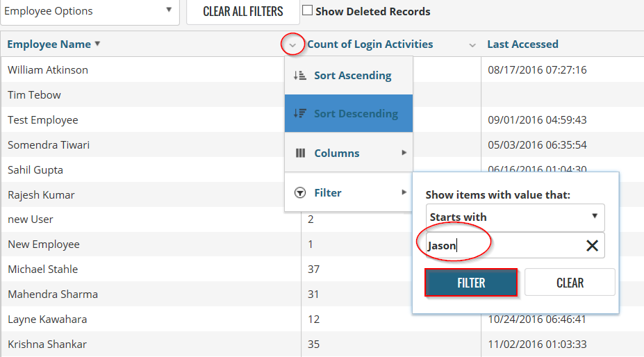Click the CLEAR ALL FILTERS button
The width and height of the screenshot is (644, 357).
click(243, 12)
